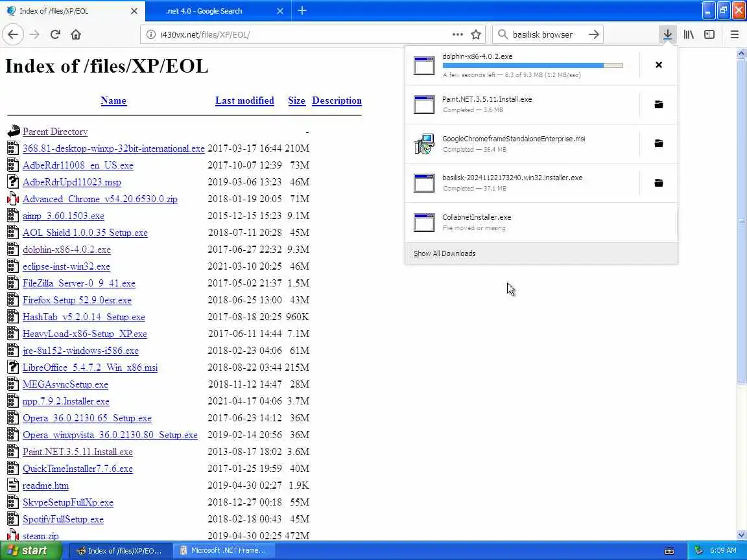
Task: Click the Parent Directory back-arrow icon
Action: [14, 131]
